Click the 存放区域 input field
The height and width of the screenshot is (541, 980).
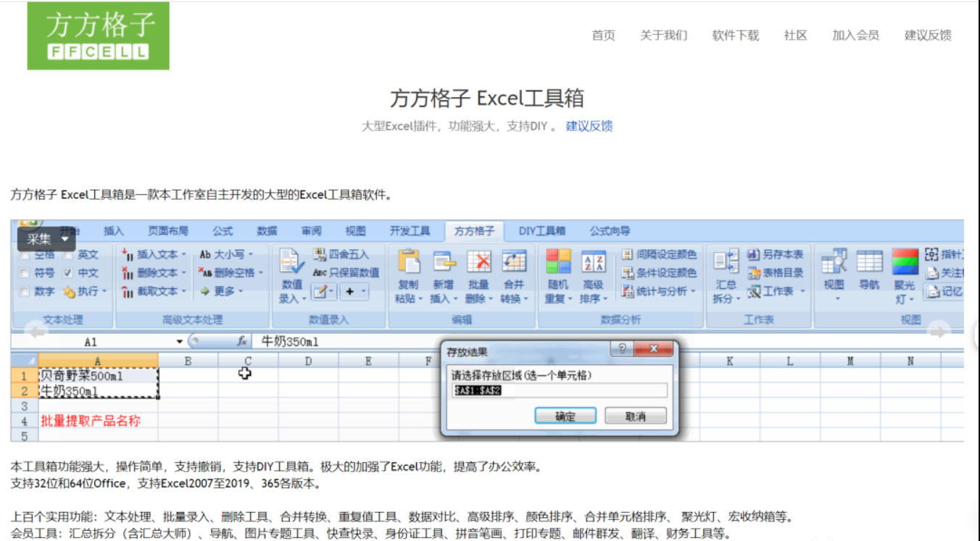[x=558, y=390]
